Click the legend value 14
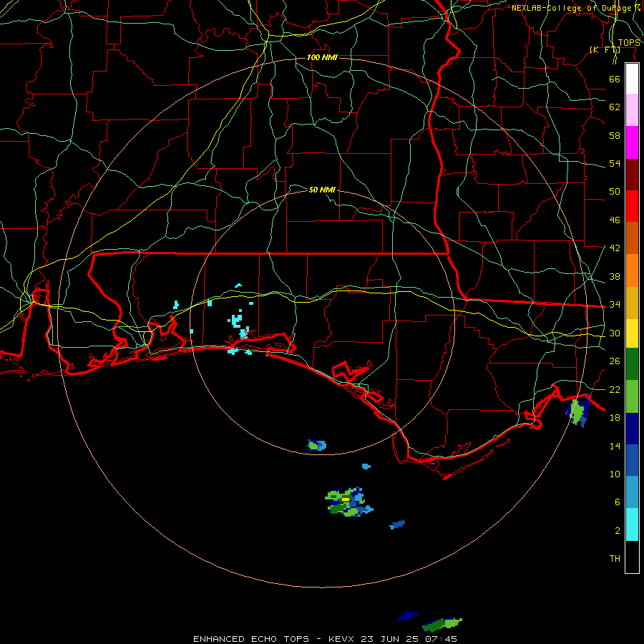Image resolution: width=644 pixels, height=644 pixels. tap(615, 446)
